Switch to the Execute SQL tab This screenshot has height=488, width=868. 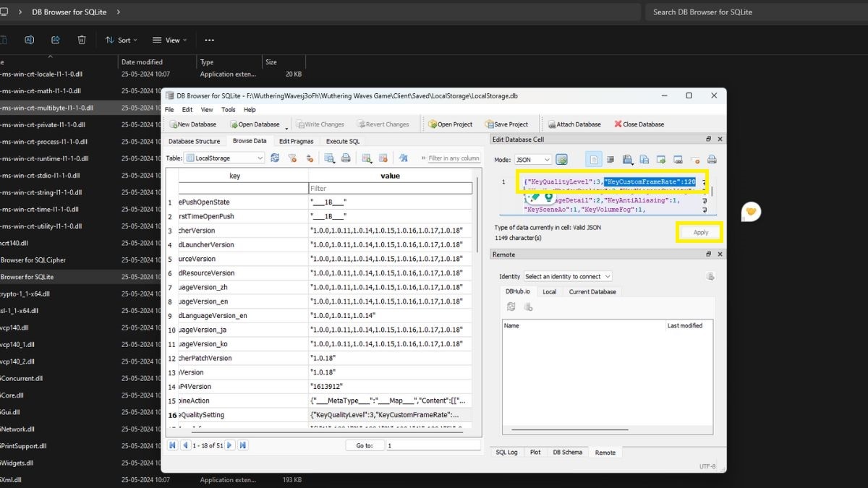pos(342,141)
